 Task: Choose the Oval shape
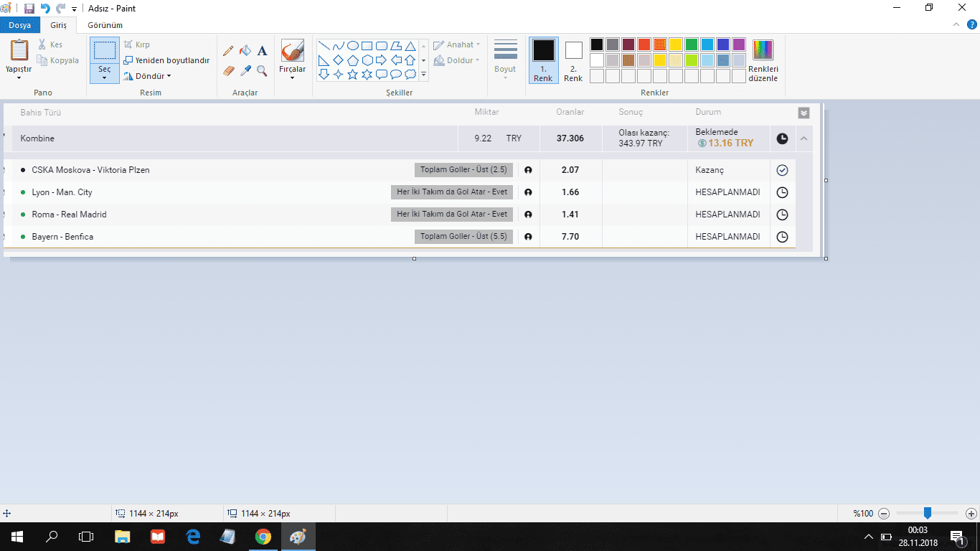pos(353,46)
